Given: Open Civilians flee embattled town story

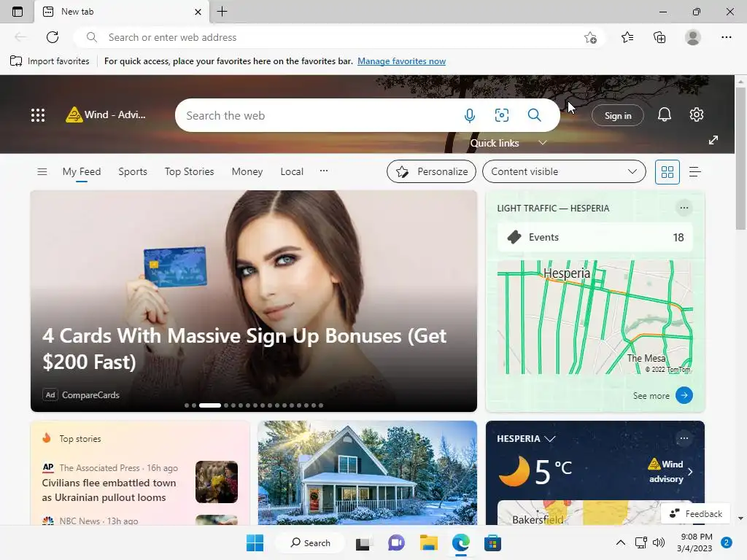Looking at the screenshot, I should pos(109,490).
